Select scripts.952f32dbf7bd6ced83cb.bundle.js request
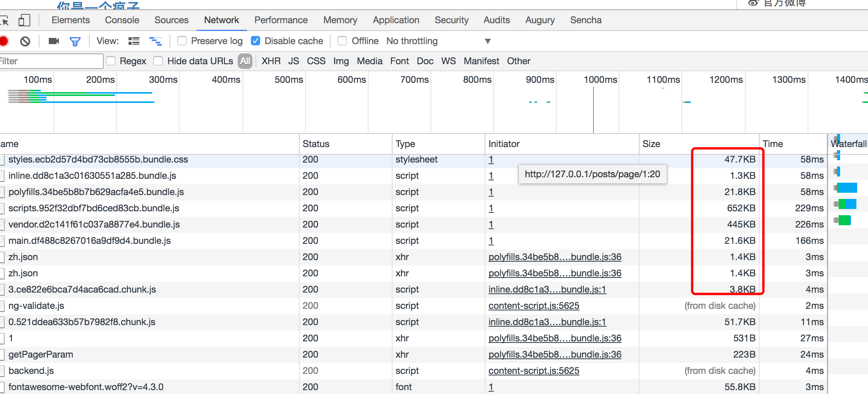Viewport: 868px width, 394px height. [x=94, y=208]
